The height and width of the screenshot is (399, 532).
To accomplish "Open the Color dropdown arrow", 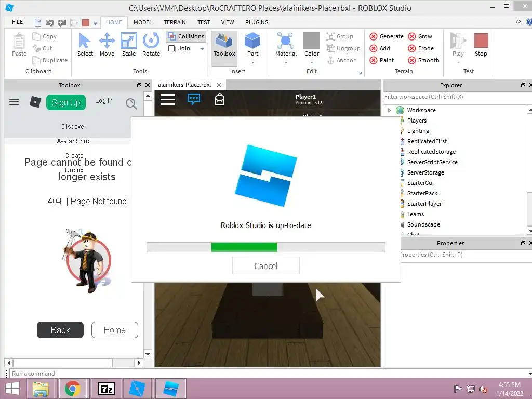I will [312, 62].
